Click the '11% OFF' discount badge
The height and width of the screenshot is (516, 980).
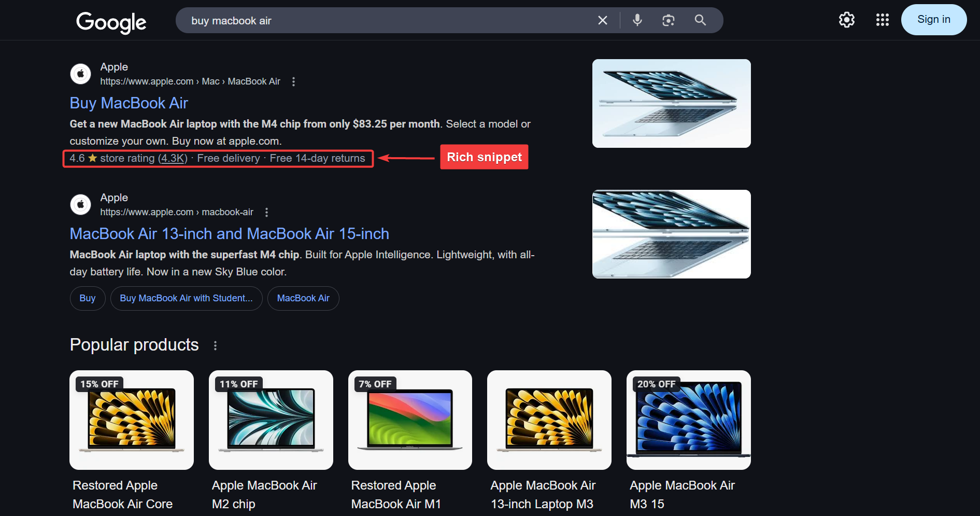point(239,384)
